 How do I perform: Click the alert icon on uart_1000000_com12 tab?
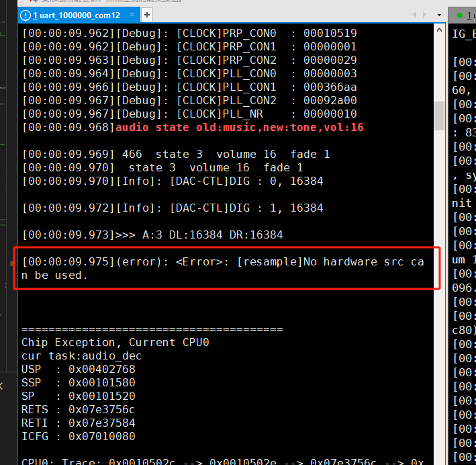point(26,15)
